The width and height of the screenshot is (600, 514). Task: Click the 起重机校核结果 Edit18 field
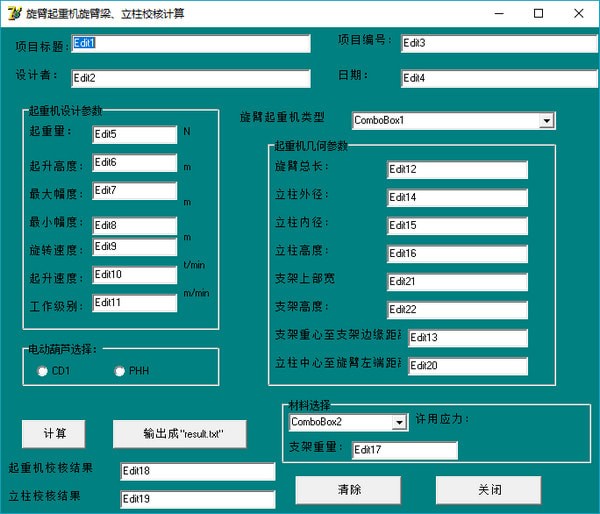coord(198,471)
